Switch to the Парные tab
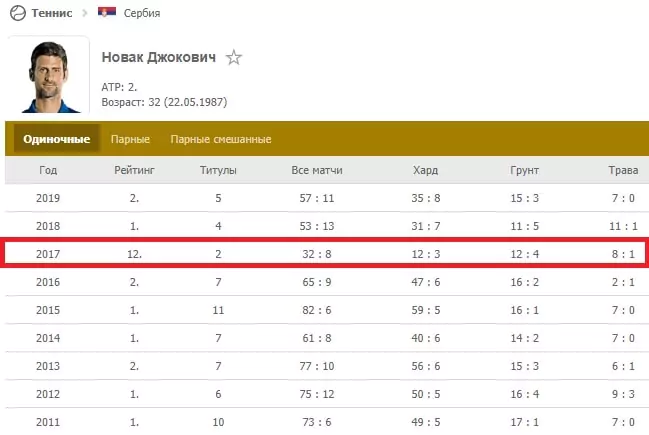This screenshot has height=435, width=649. (x=130, y=139)
